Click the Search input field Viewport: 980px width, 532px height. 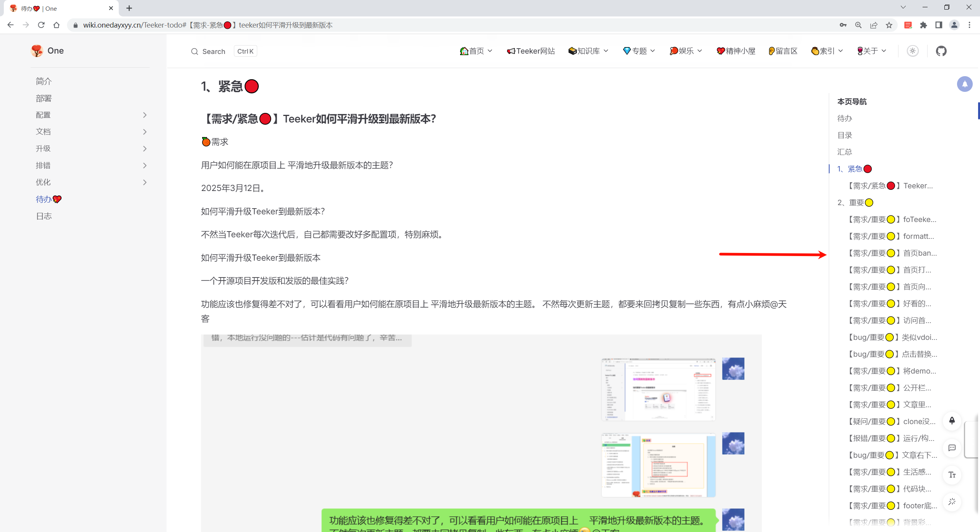[224, 51]
